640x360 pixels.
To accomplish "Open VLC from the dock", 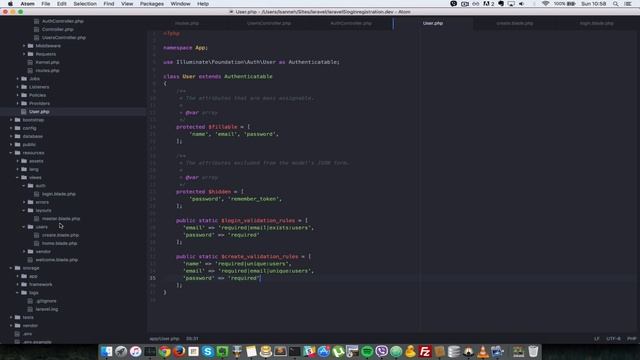I will [483, 351].
